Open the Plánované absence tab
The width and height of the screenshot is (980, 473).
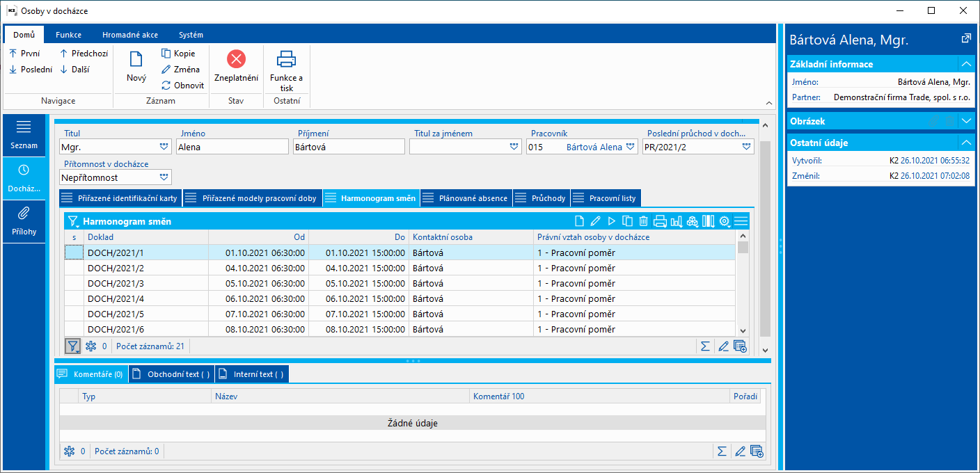coord(466,198)
